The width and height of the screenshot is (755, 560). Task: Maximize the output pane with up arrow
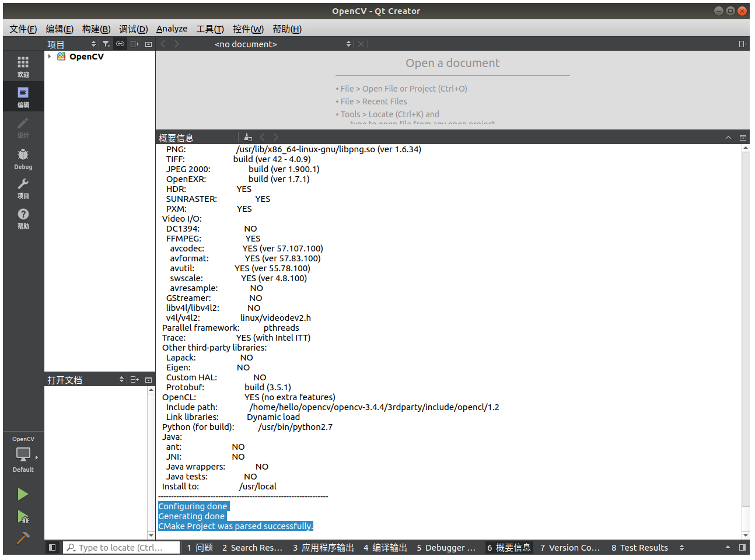click(728, 137)
